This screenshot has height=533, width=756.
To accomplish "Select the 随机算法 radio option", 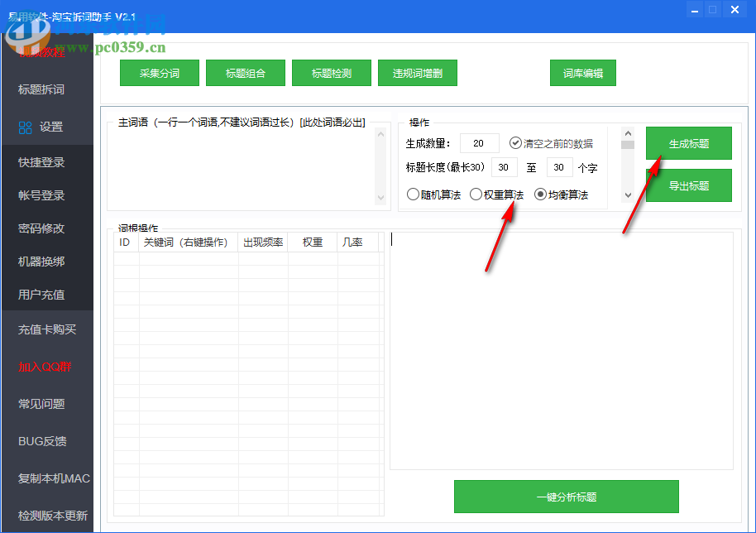I will click(x=413, y=195).
